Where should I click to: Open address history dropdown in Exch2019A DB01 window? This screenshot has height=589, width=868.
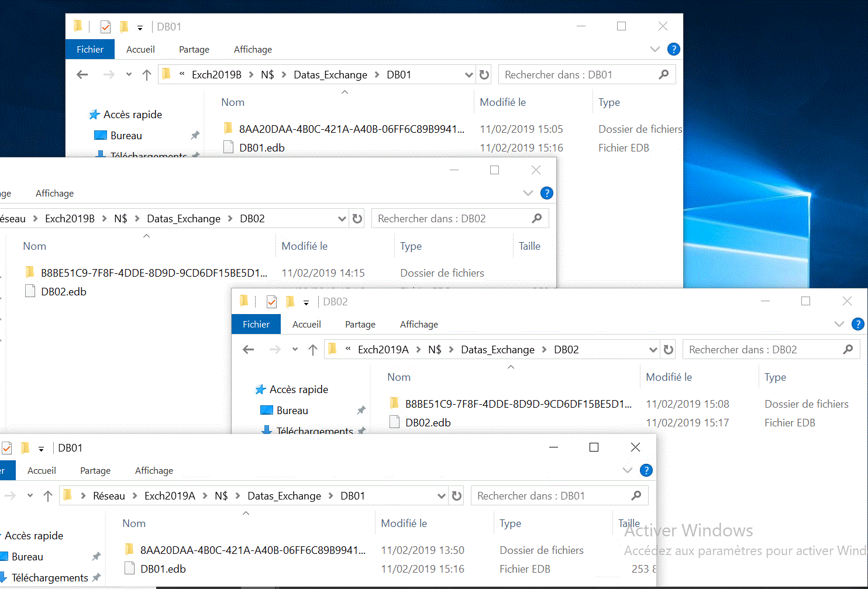coord(441,496)
